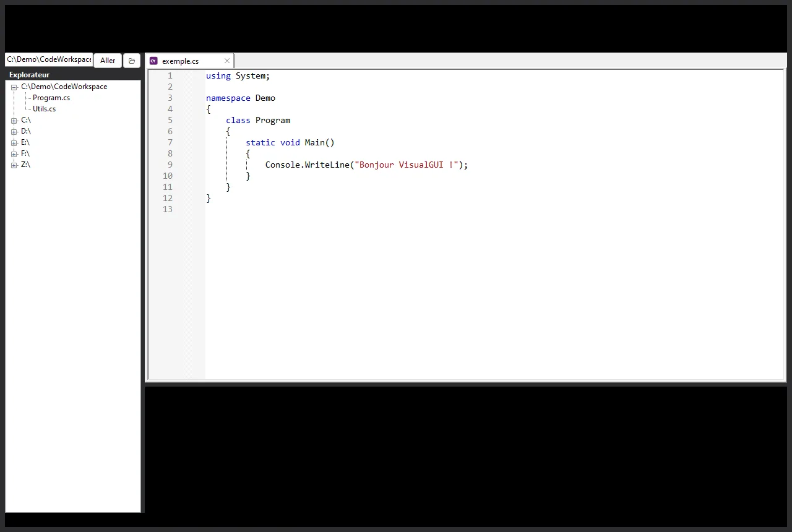The height and width of the screenshot is (532, 792).
Task: Click line number 9 in the gutter
Action: point(170,165)
